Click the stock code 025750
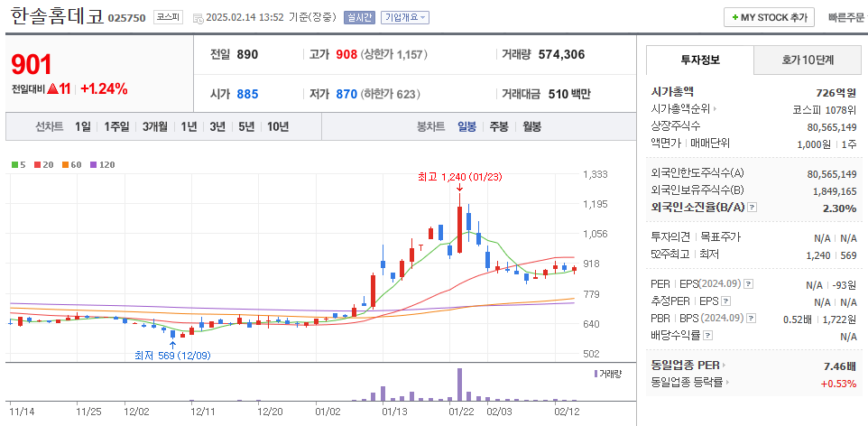Image resolution: width=868 pixels, height=426 pixels. (x=126, y=18)
